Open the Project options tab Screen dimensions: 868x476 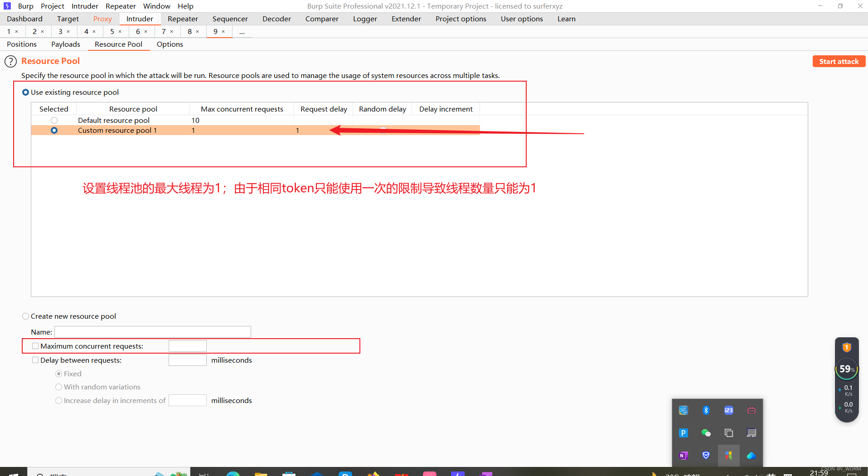(461, 19)
